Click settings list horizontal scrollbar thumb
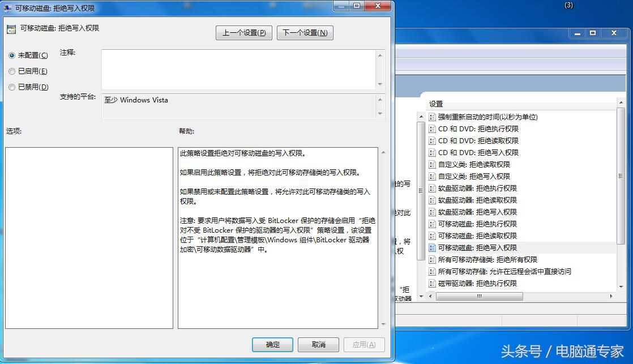Viewport: 633px width, 364px height. pyautogui.click(x=479, y=297)
